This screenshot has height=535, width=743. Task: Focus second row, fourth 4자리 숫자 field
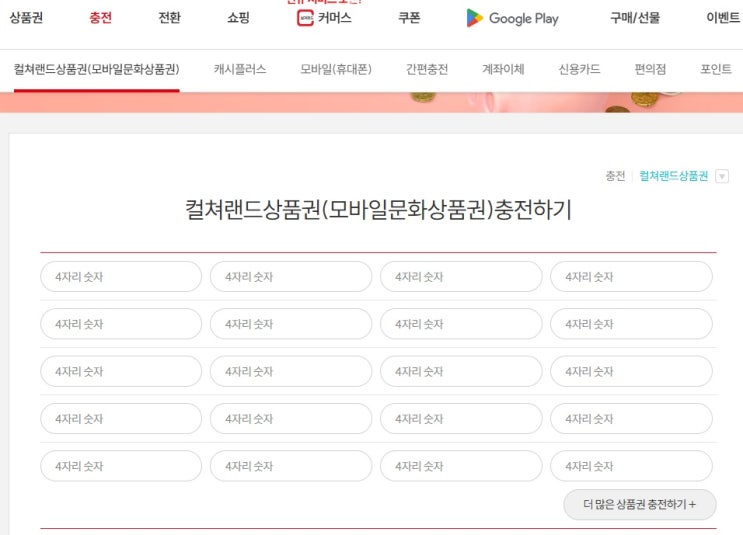(x=631, y=324)
